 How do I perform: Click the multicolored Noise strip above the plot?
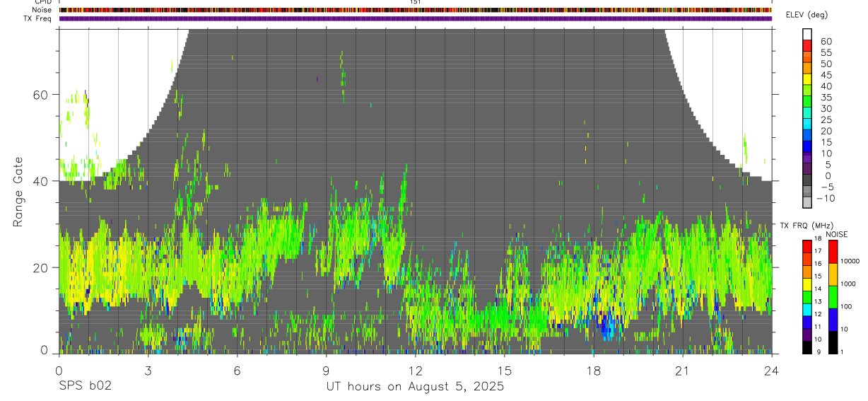[416, 10]
